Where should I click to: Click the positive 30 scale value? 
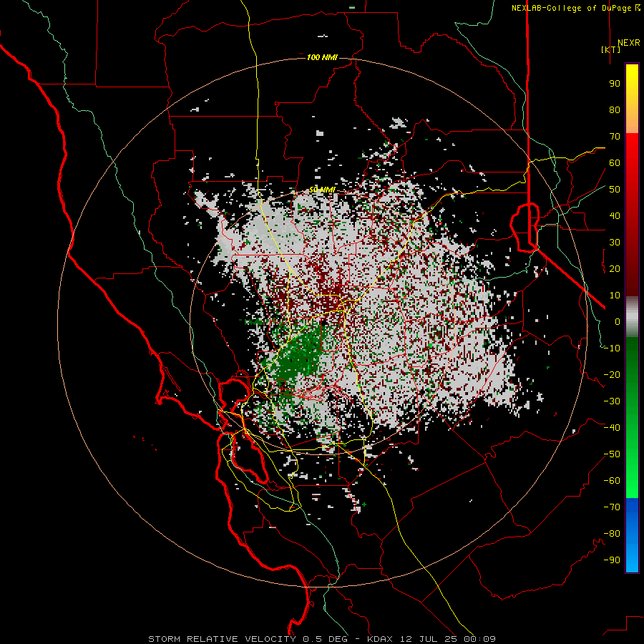[x=615, y=243]
